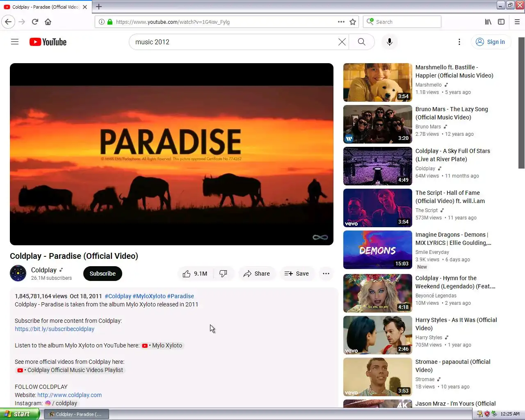
Task: Click the Marshmello channel name
Action: click(429, 85)
